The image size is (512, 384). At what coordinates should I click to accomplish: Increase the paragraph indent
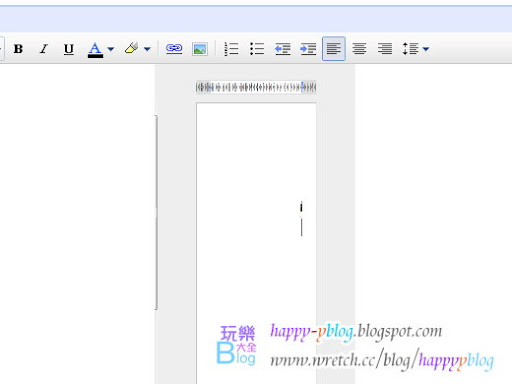(x=308, y=49)
